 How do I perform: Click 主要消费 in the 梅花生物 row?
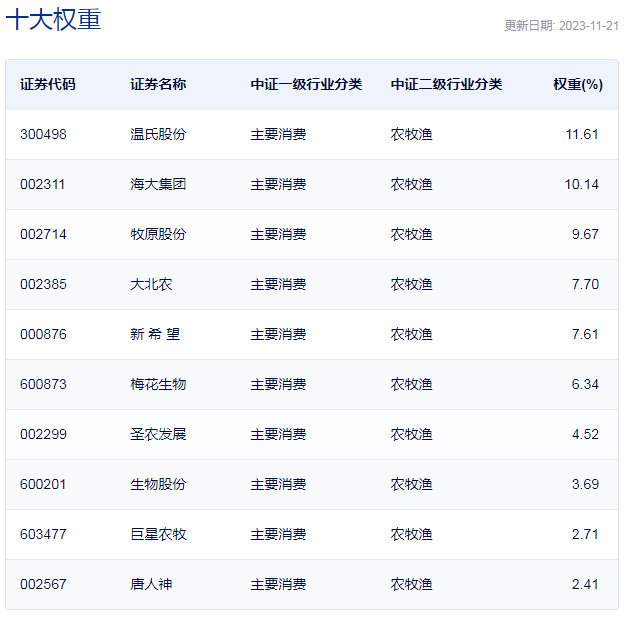pos(278,384)
